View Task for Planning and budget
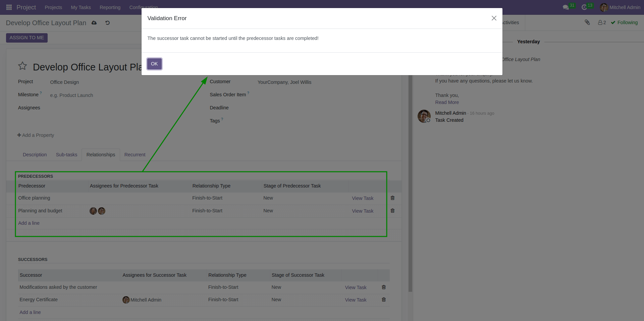Image resolution: width=644 pixels, height=321 pixels. (x=362, y=211)
